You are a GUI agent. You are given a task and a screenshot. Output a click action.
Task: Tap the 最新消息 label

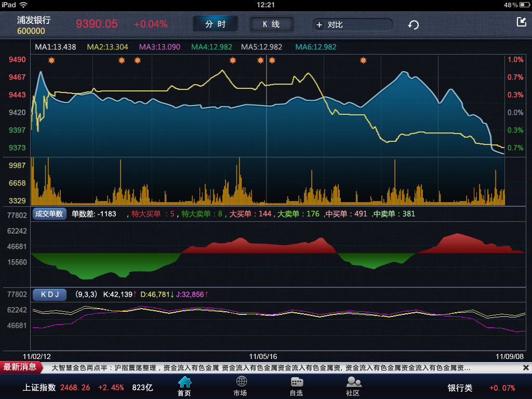20,367
